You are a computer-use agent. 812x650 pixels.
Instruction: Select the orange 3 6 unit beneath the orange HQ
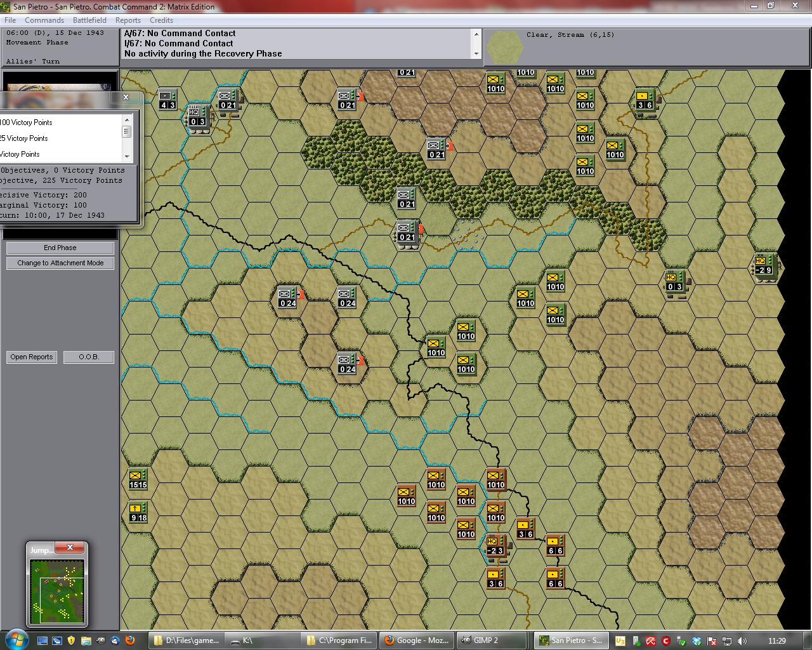(x=495, y=579)
